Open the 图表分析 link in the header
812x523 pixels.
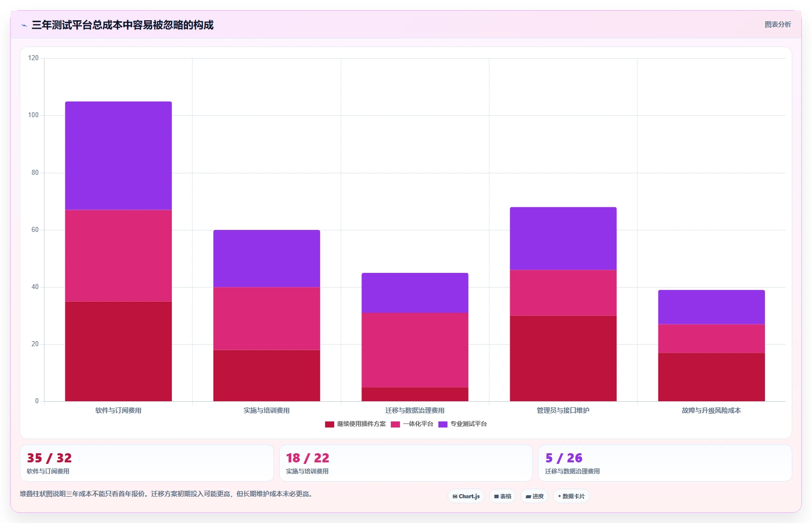point(778,24)
